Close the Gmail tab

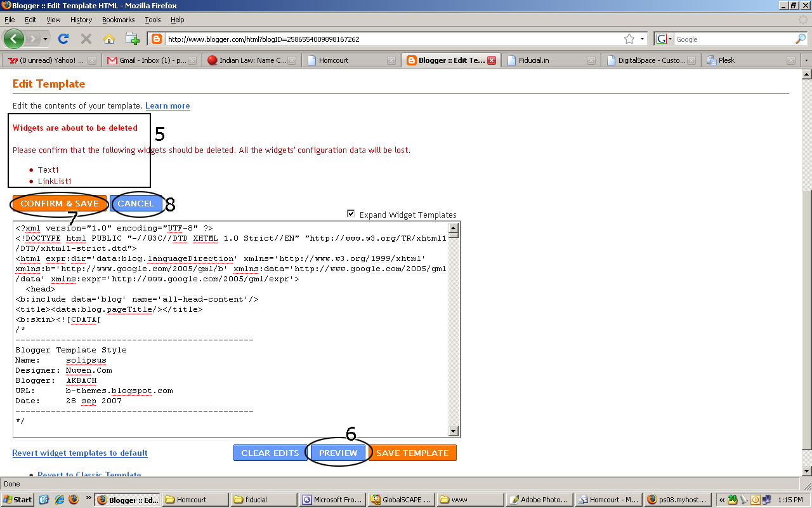(x=192, y=60)
